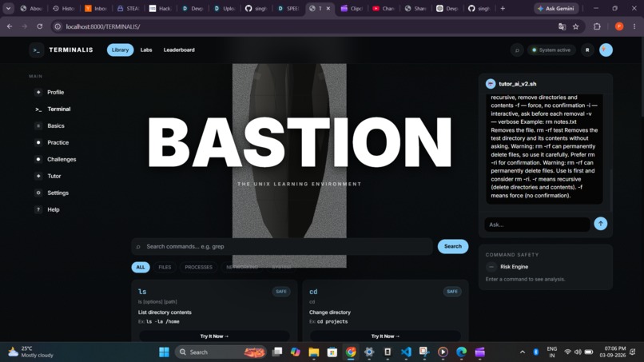Click the SAFE badge on cd card
Viewport: 644px width, 362px height.
point(452,292)
